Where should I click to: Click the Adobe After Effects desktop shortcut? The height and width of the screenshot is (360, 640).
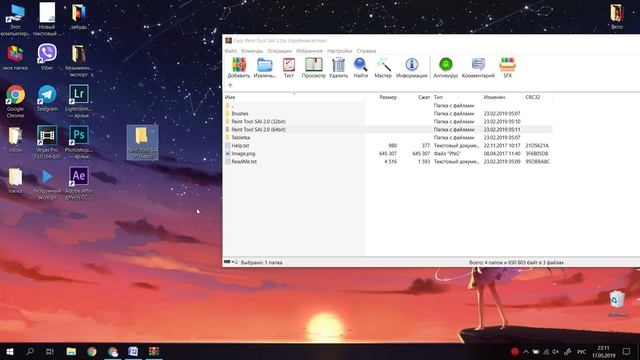pos(79,183)
